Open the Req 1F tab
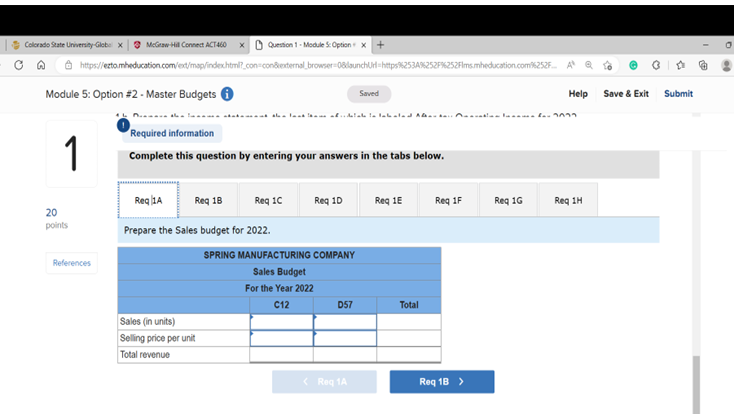This screenshot has width=734, height=414. [x=448, y=200]
